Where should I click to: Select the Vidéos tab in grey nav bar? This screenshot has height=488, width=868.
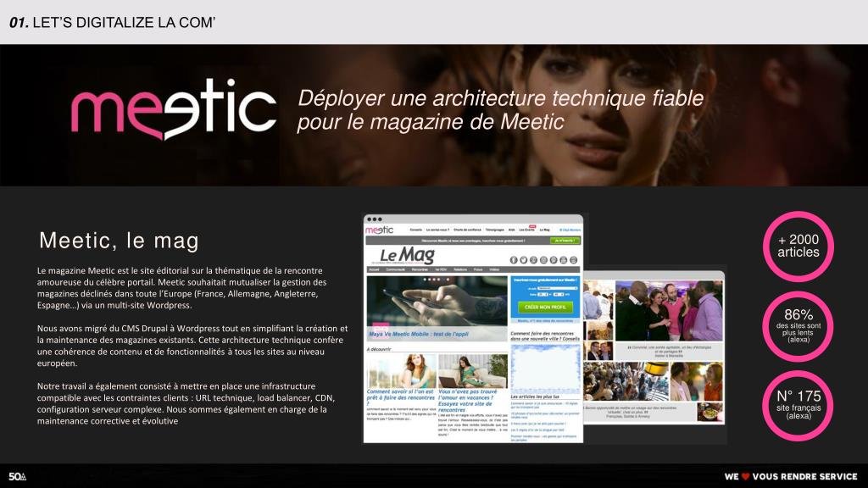point(494,269)
